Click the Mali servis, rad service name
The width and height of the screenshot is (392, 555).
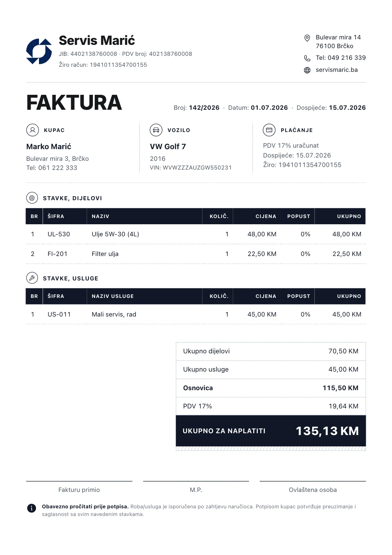[x=114, y=314]
